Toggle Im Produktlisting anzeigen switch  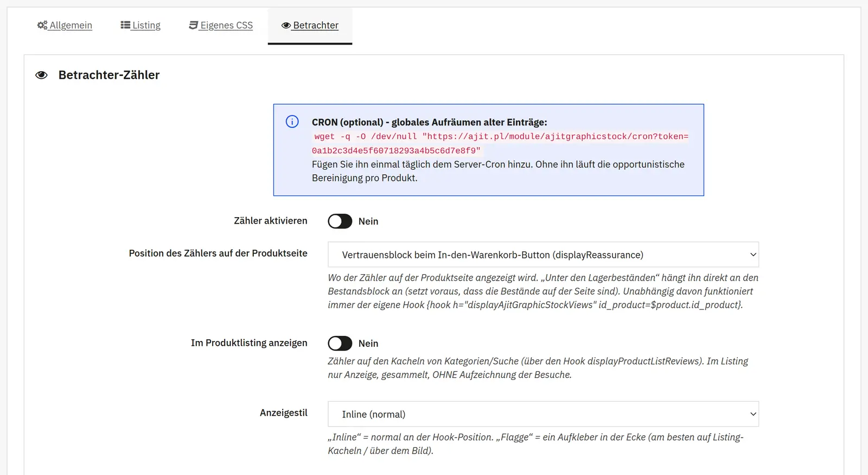pos(340,343)
